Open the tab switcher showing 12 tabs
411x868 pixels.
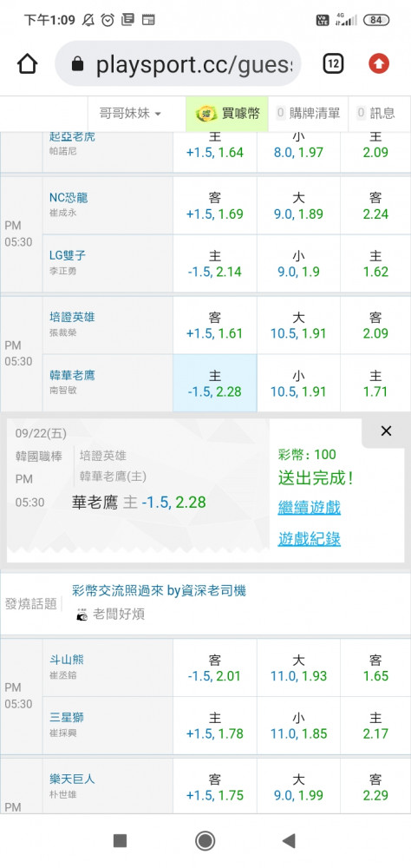333,64
